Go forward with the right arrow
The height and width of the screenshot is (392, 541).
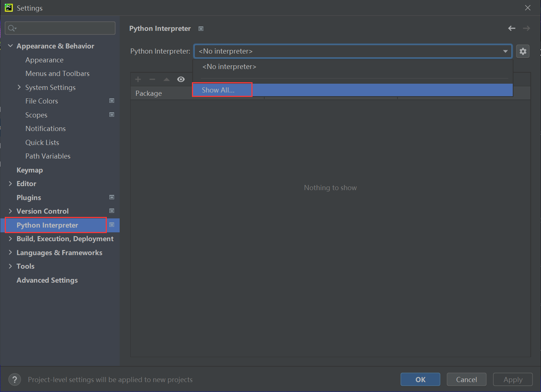click(527, 28)
